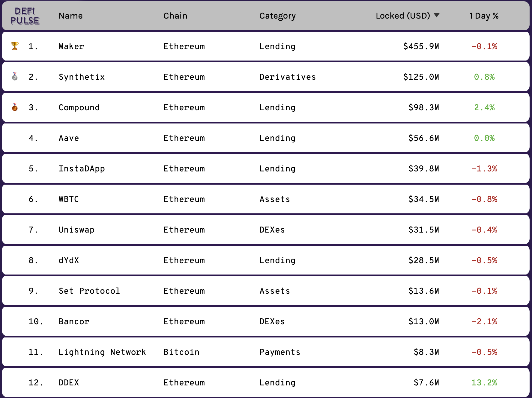Screen dimensions: 532x398
Task: Sort by the Name column header
Action: (70, 16)
